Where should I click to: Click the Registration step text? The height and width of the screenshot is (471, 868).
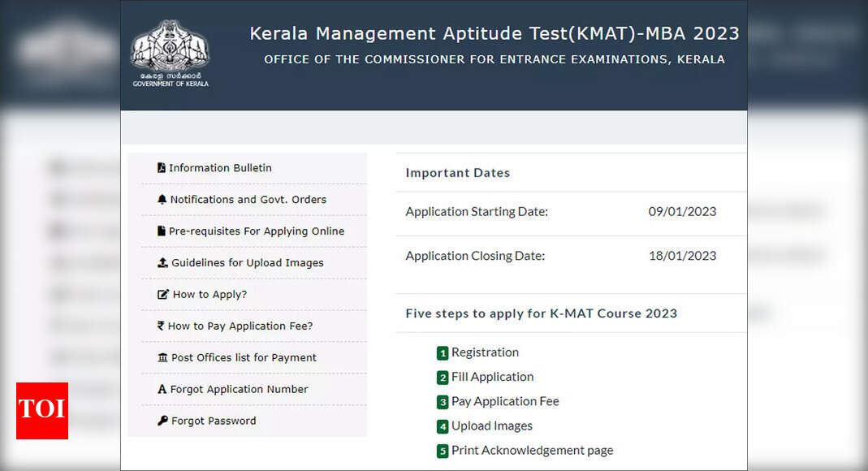485,352
